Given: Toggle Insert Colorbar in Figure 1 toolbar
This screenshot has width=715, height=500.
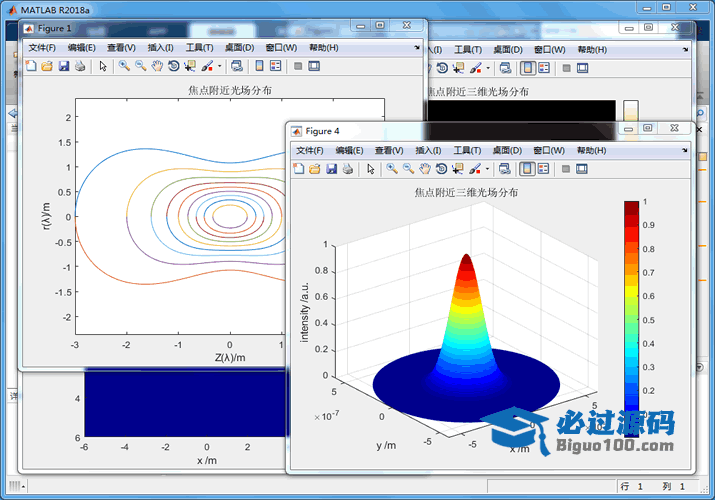Looking at the screenshot, I should 259,66.
